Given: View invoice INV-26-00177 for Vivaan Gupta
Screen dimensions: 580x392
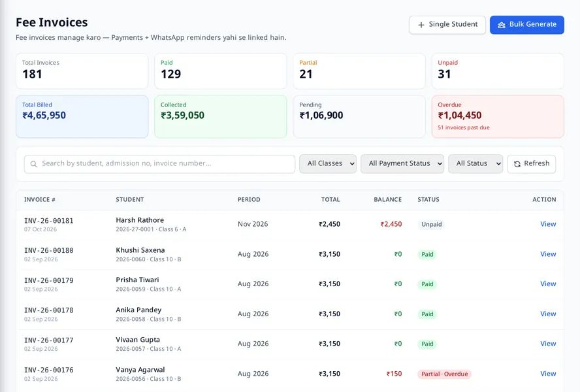Looking at the screenshot, I should (x=548, y=344).
